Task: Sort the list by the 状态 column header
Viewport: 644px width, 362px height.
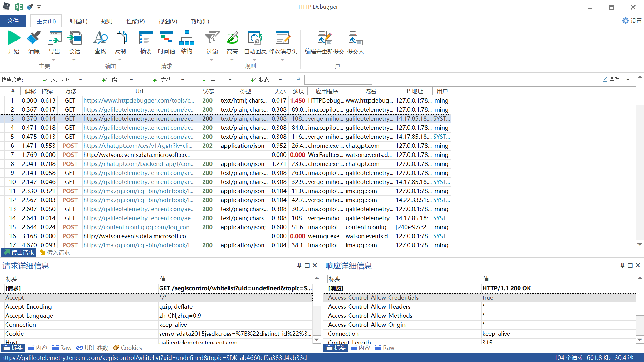Action: pos(208,91)
